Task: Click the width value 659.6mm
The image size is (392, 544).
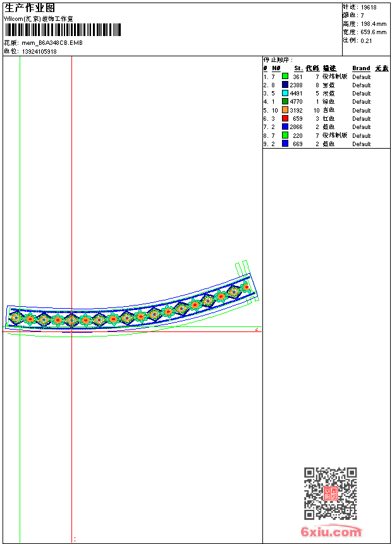Action: click(373, 32)
